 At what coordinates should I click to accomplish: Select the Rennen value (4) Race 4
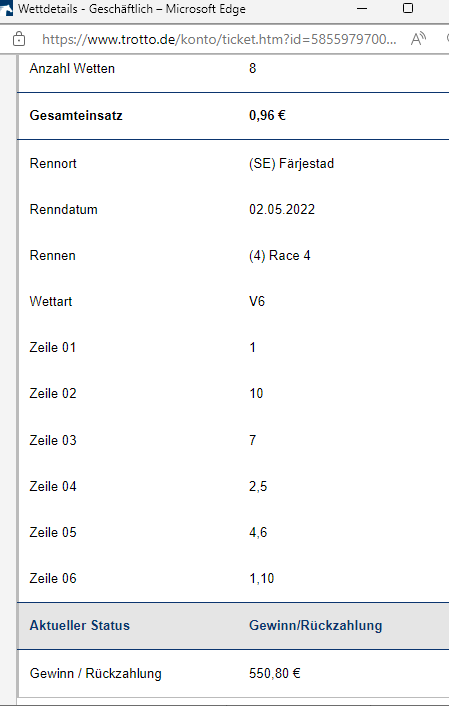tap(280, 256)
